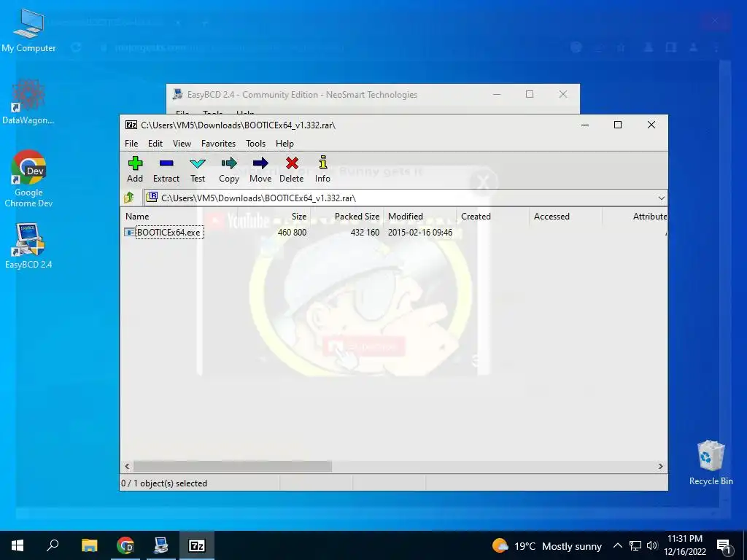747x560 pixels.
Task: Open the File menu in 7-Zip
Action: [131, 144]
